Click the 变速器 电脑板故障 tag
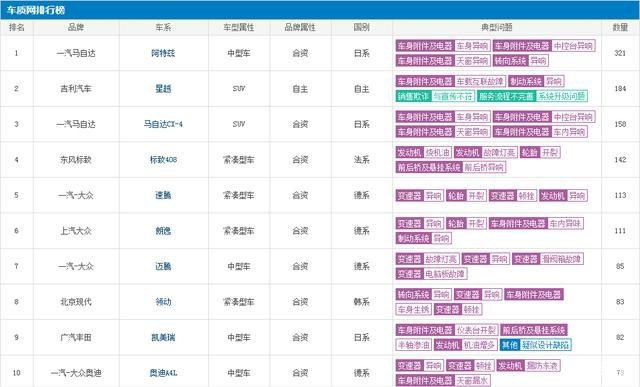640x387 pixels. tap(431, 274)
